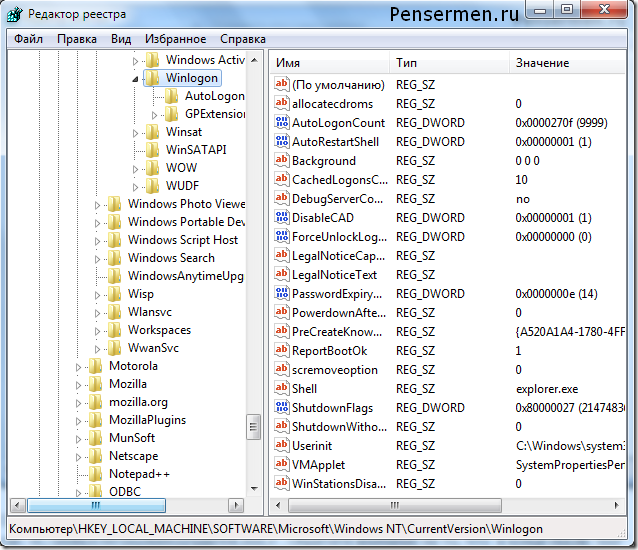Click the string icon of scremoveoption
The height and width of the screenshot is (550, 638).
[x=282, y=370]
